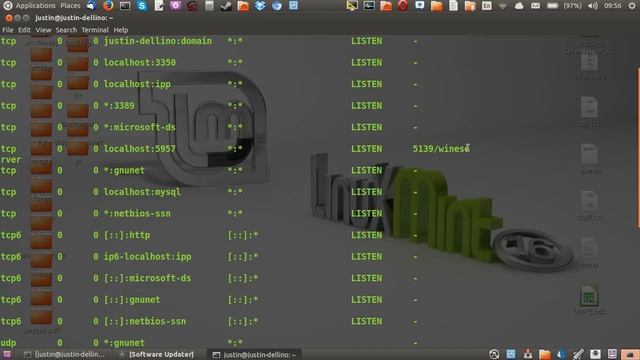The height and width of the screenshot is (360, 640).
Task: Click the document file panel icon
Action: point(453,6)
